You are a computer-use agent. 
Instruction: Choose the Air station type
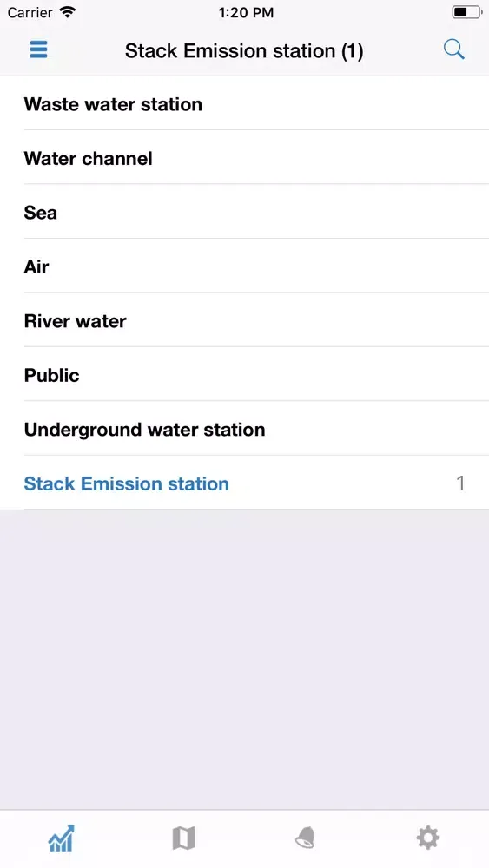pyautogui.click(x=244, y=266)
